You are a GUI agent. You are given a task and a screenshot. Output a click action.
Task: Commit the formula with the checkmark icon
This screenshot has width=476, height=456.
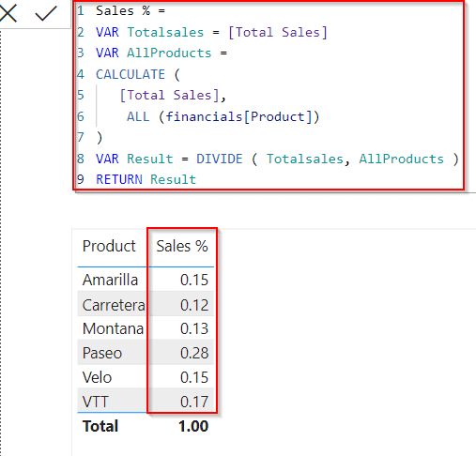point(46,13)
